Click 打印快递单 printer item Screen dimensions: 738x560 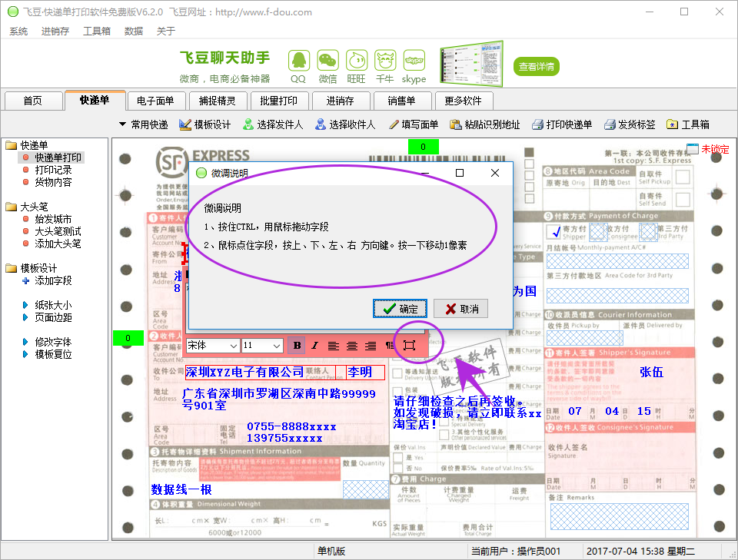pos(561,124)
